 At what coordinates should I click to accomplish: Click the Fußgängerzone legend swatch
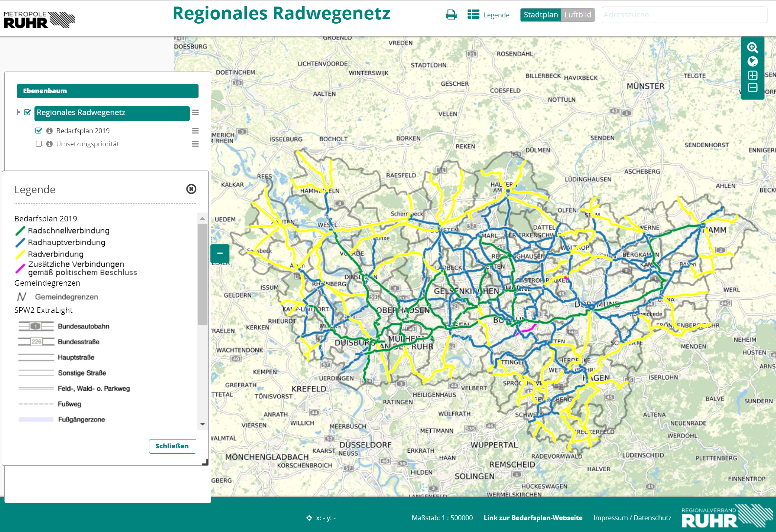(36, 419)
